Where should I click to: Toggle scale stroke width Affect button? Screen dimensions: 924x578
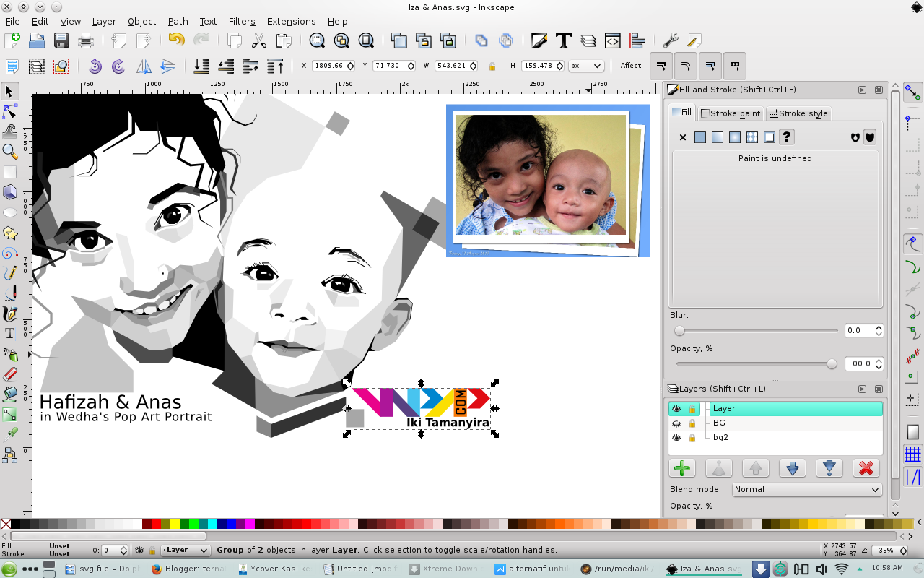661,66
